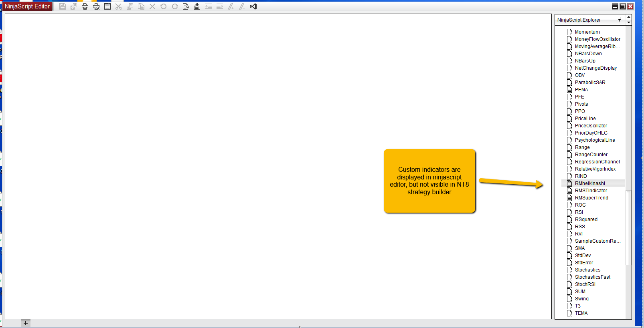Open the Visual Studio icon
Viewport: 644px width, 328px height.
tap(253, 6)
